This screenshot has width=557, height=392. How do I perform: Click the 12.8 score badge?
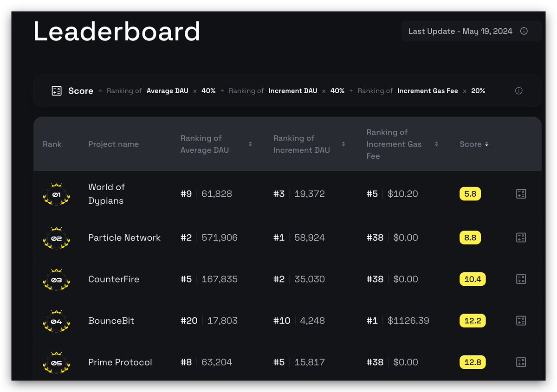[473, 362]
